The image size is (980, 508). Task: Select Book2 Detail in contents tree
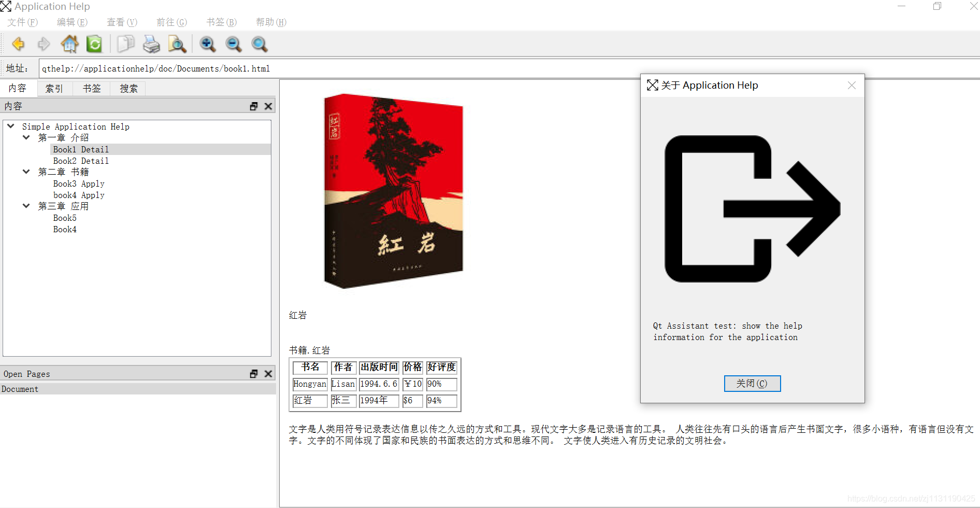pos(81,161)
